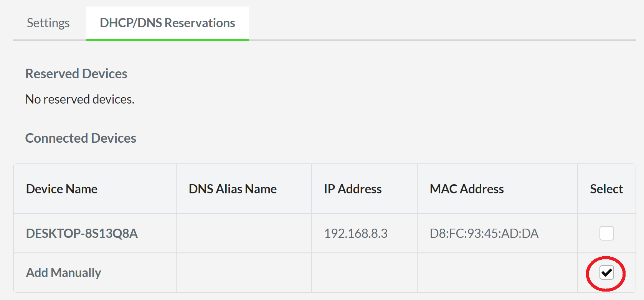Click the Add Manually row label
Image resolution: width=644 pixels, height=300 pixels.
pyautogui.click(x=63, y=272)
